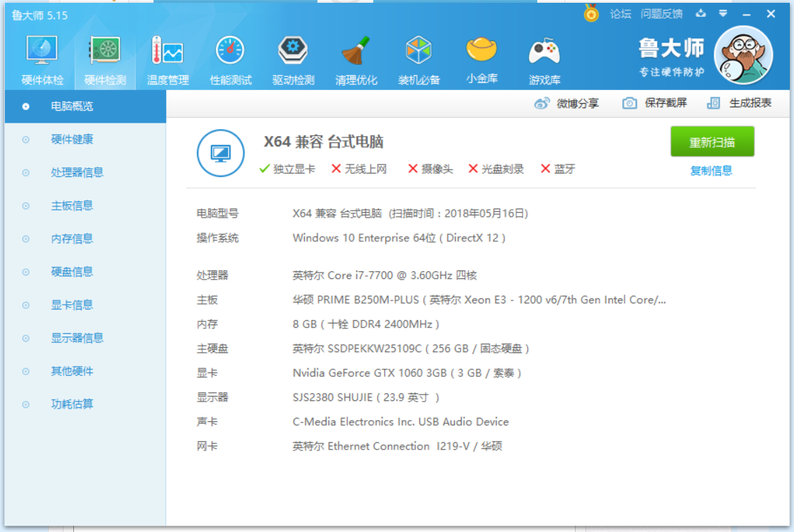Open the dropdown arrow menu in title bar
The height and width of the screenshot is (532, 794).
pyautogui.click(x=723, y=13)
